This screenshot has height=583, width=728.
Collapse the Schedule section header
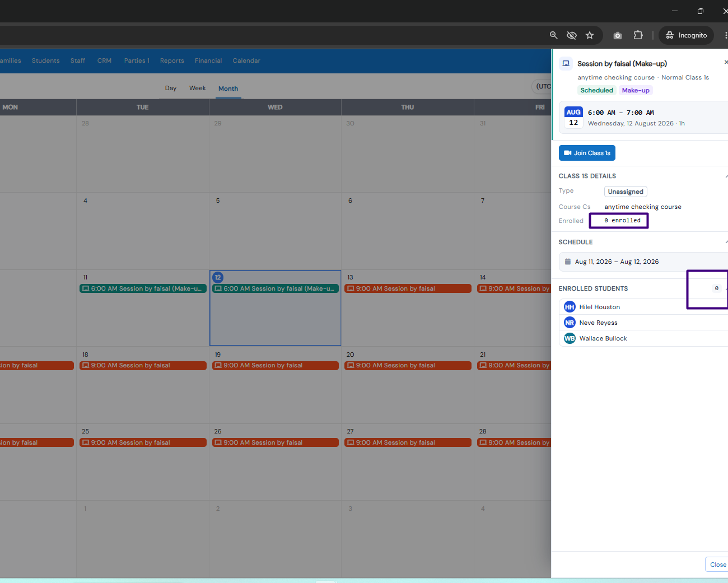[x=643, y=242]
